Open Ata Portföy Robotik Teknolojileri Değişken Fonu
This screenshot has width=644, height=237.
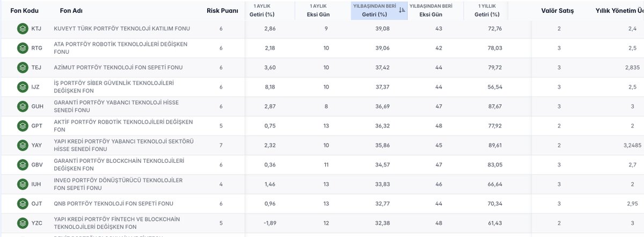(121, 48)
